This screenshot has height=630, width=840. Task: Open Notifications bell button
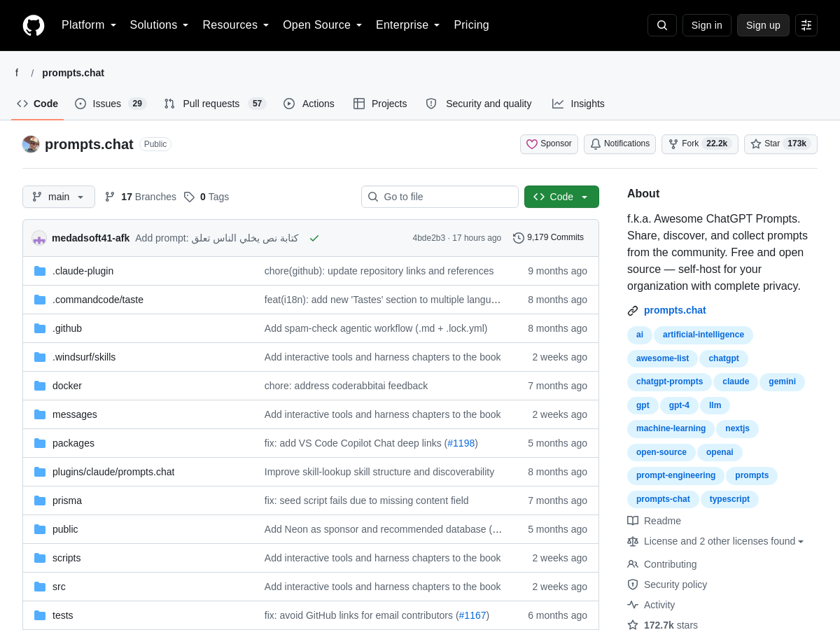[619, 144]
